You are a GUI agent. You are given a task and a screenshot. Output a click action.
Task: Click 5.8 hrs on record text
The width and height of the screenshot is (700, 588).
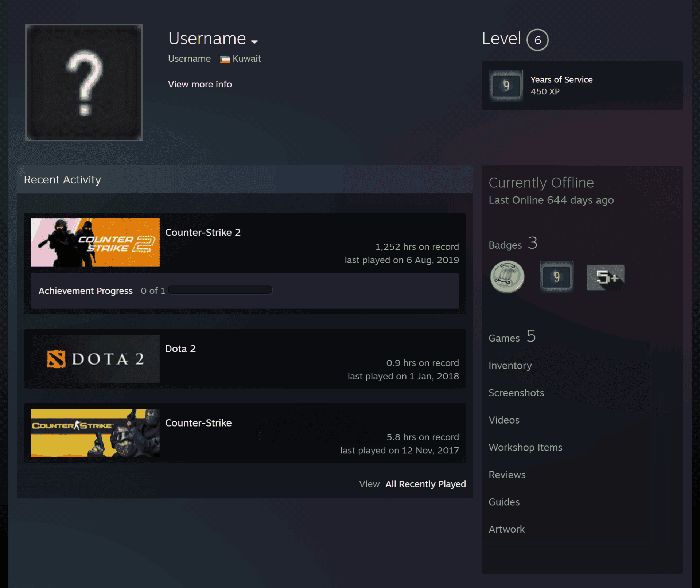[x=423, y=437]
